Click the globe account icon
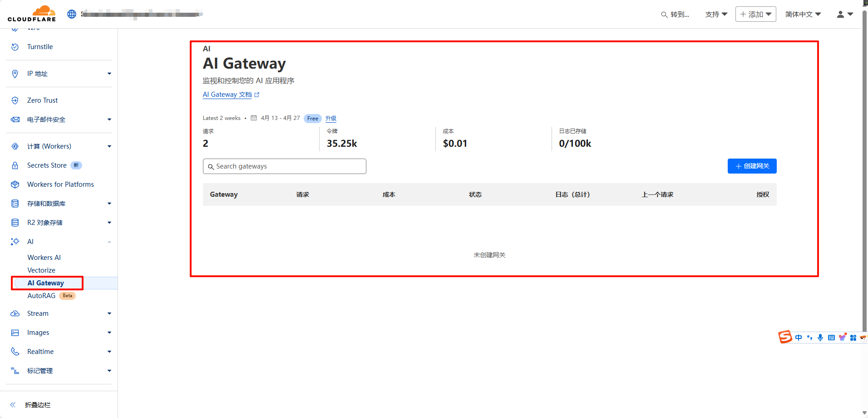 (x=72, y=14)
